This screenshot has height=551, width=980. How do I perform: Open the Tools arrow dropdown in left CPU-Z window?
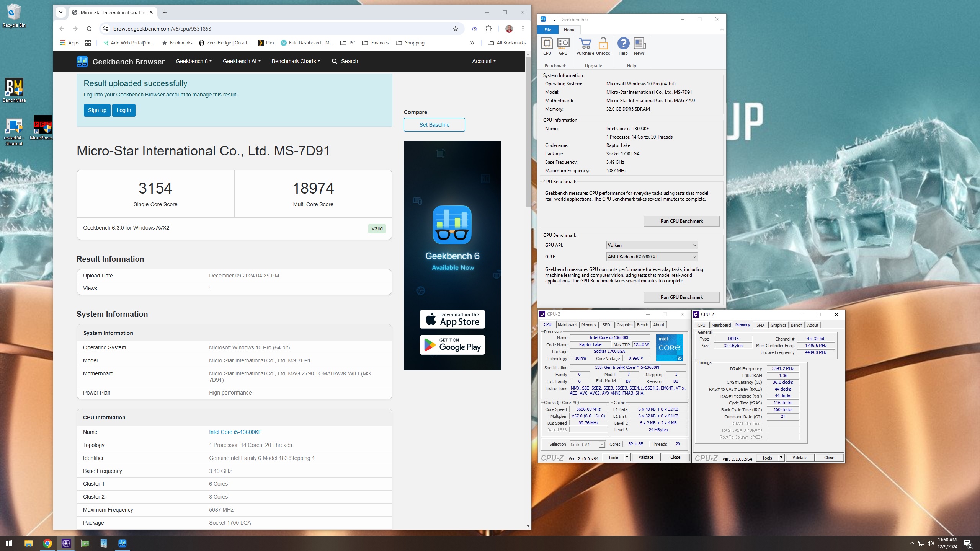pos(627,457)
